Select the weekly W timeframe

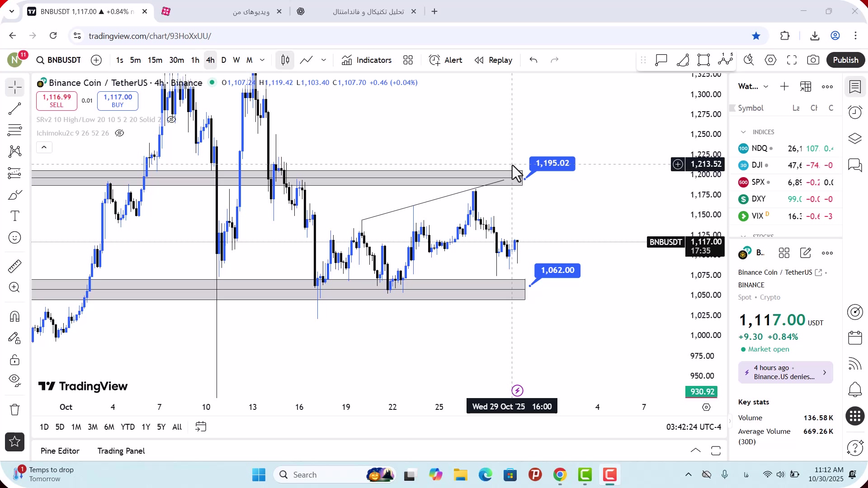coord(236,60)
